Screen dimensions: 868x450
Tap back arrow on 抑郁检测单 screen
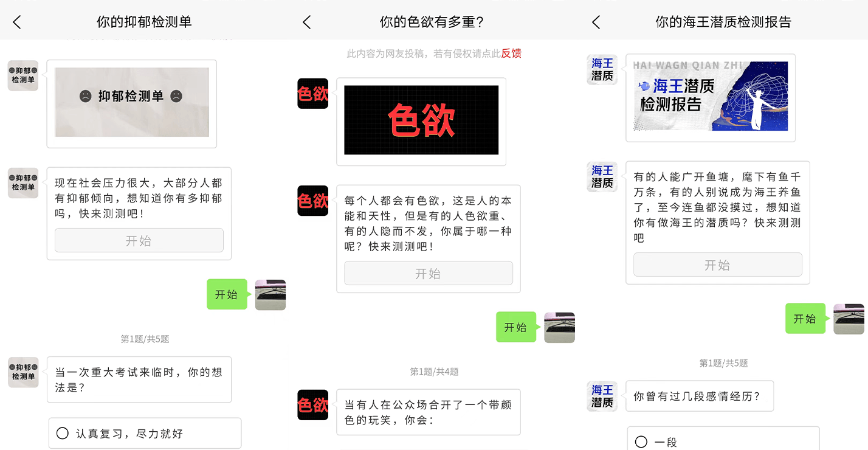(17, 22)
